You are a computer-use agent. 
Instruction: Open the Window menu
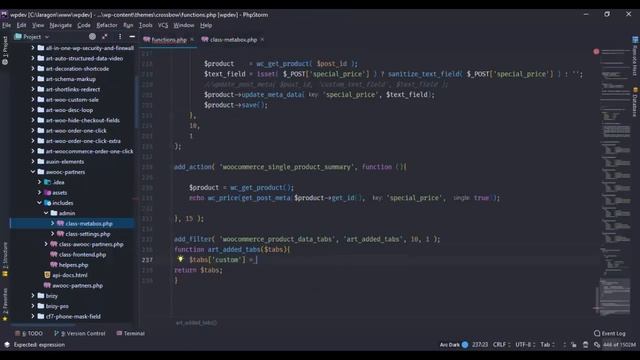(184, 25)
